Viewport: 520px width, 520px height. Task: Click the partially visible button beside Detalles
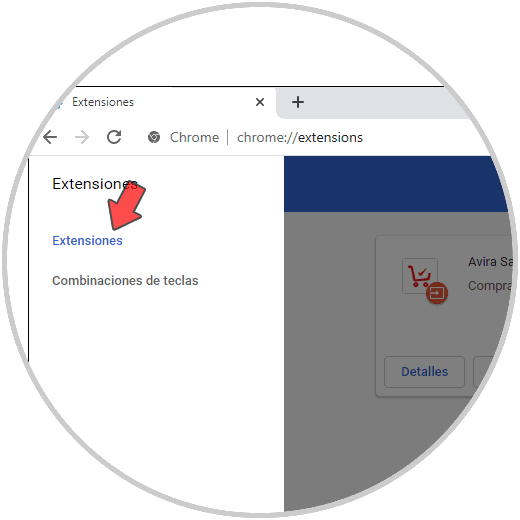click(483, 372)
